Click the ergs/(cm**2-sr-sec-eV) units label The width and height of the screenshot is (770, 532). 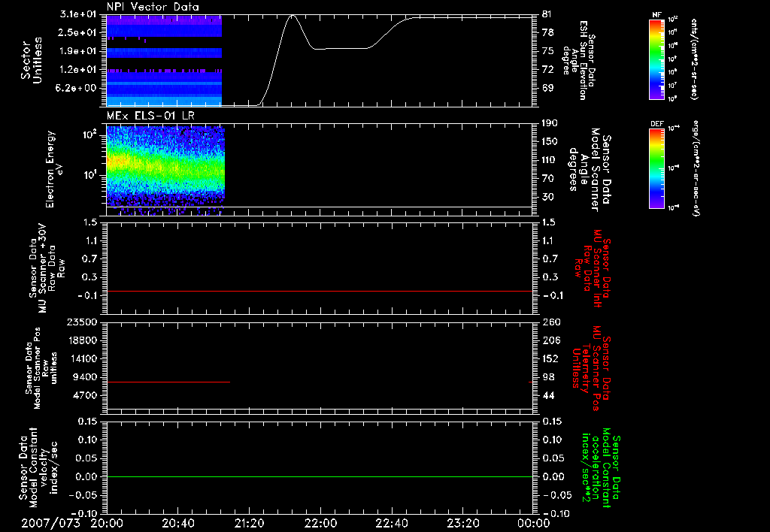696,168
